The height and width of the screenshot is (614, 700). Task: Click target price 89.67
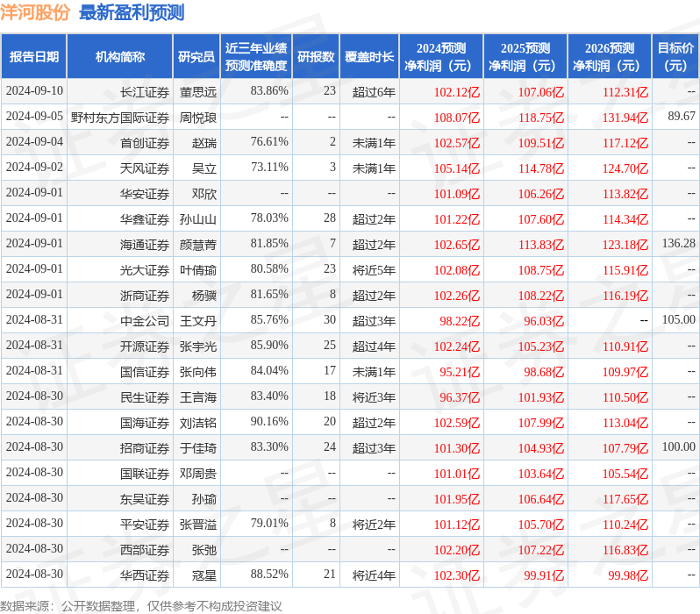click(682, 116)
